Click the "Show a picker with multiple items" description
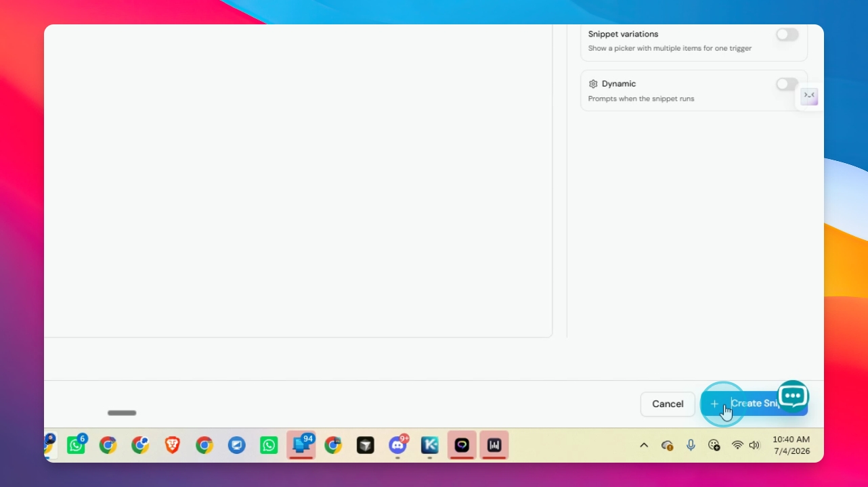The height and width of the screenshot is (487, 868). point(670,48)
